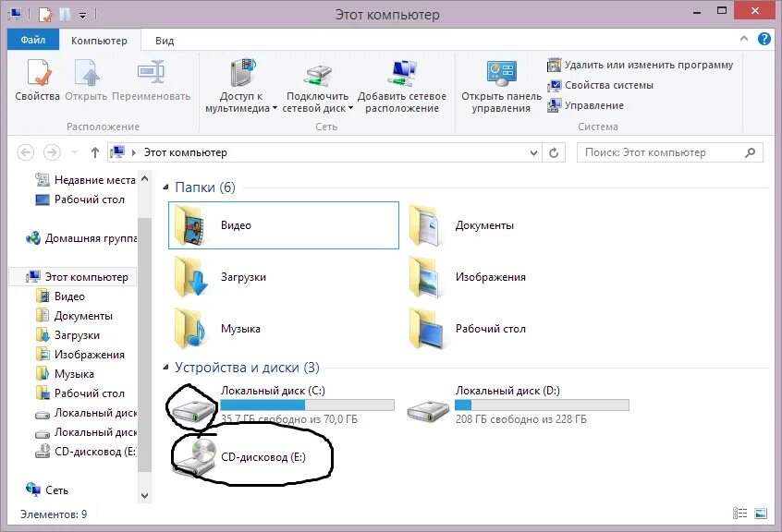Click the Back navigation arrow
Screen dimensions: 782x532
click(x=26, y=152)
